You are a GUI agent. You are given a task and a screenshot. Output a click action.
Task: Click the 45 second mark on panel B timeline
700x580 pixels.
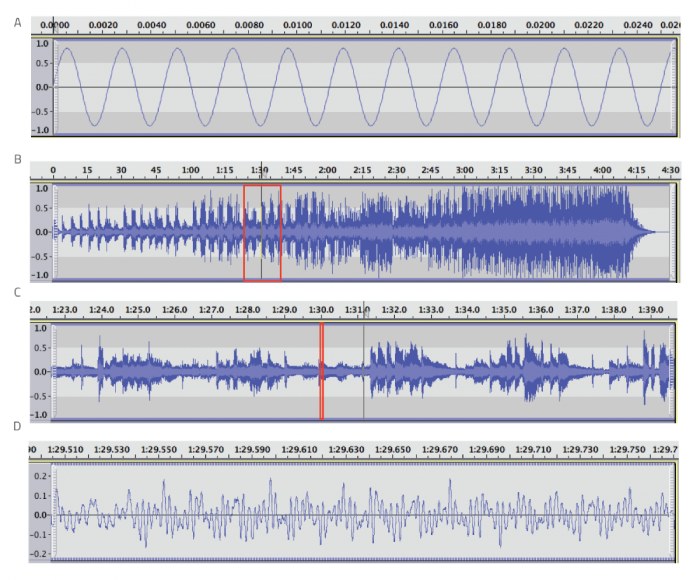(x=155, y=170)
